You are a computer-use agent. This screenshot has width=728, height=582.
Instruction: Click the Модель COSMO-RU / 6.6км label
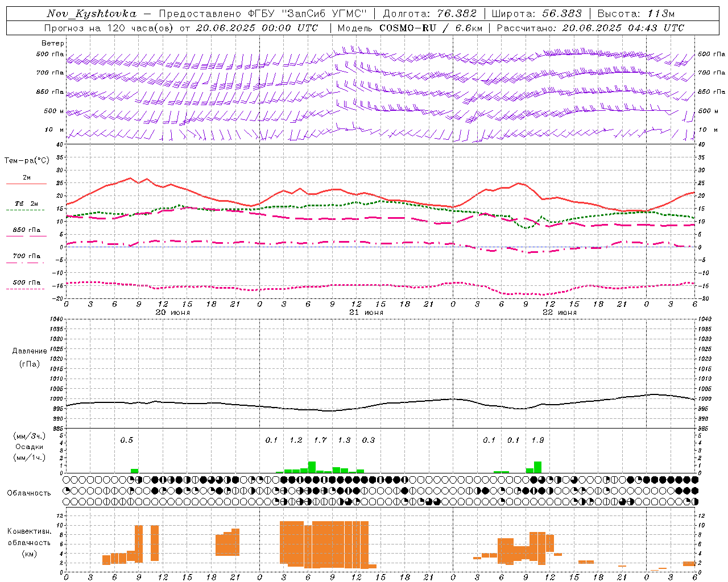click(x=410, y=28)
